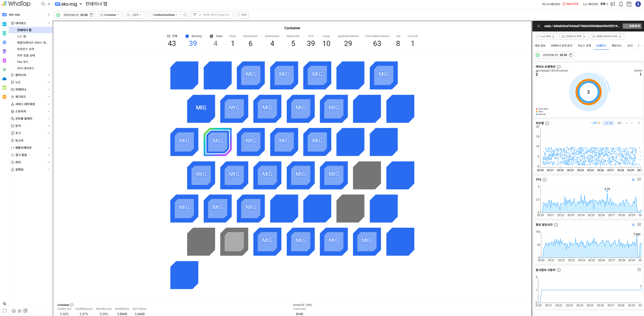The width and height of the screenshot is (644, 316).
Task: Click the 상세 분석 button
Action: tap(632, 26)
